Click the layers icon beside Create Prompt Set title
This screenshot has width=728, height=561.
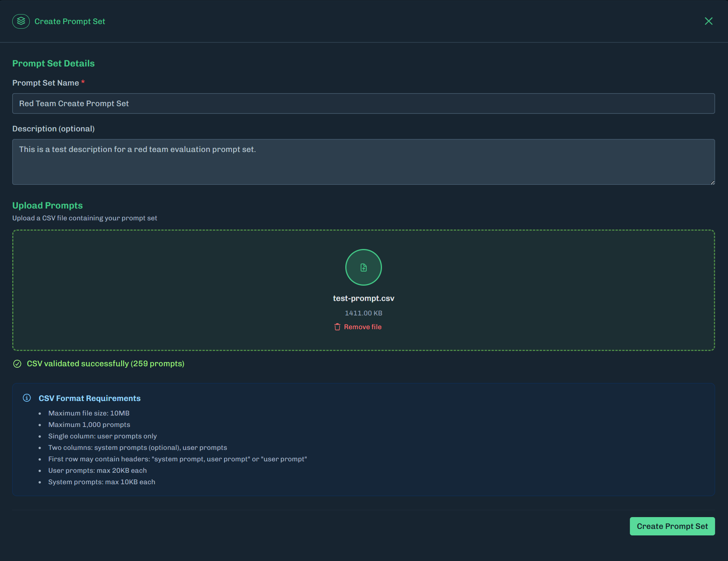21,21
